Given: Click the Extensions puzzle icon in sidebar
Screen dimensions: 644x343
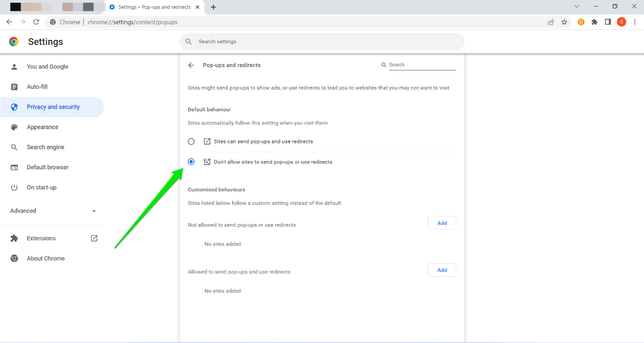Looking at the screenshot, I should click(14, 238).
